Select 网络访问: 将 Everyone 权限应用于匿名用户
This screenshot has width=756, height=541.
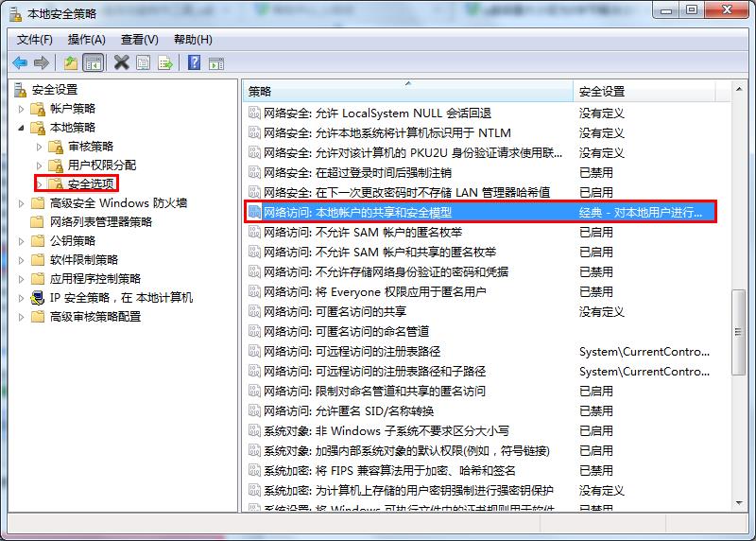374,291
